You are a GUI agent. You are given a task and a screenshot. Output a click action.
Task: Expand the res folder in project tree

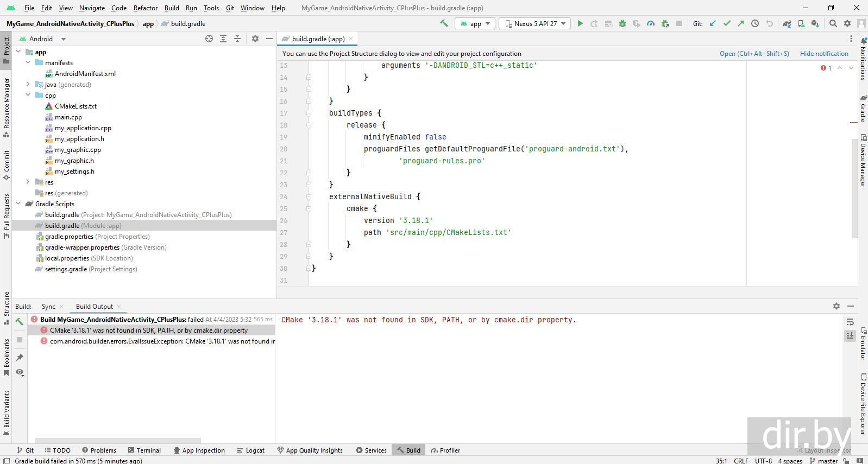point(28,182)
